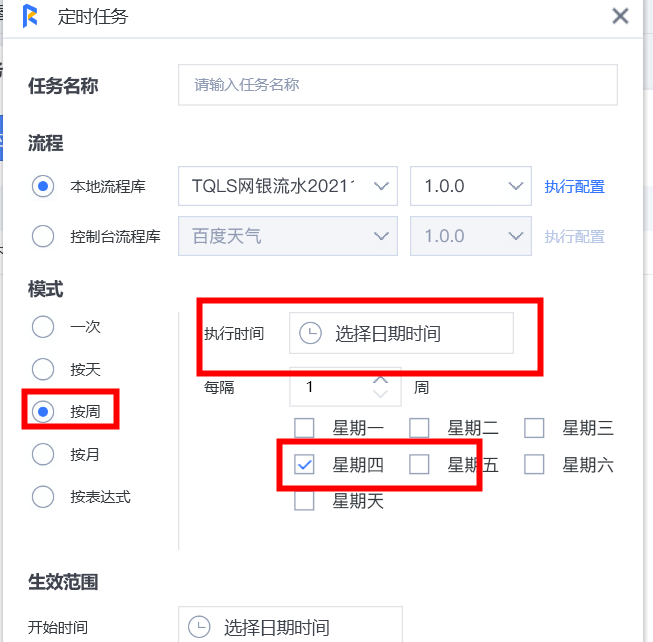The image size is (653, 642).
Task: Select the 本地流程库 radio button
Action: tap(43, 186)
